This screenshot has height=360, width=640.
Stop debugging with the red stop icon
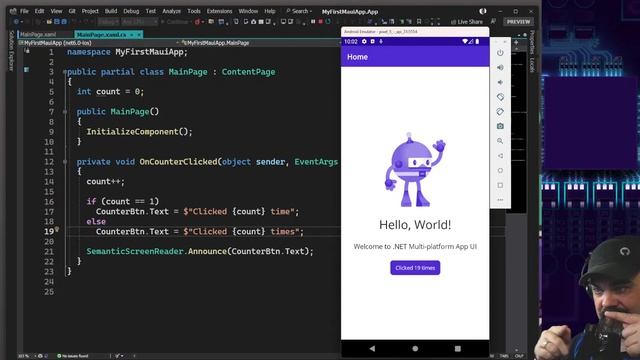click(x=321, y=22)
